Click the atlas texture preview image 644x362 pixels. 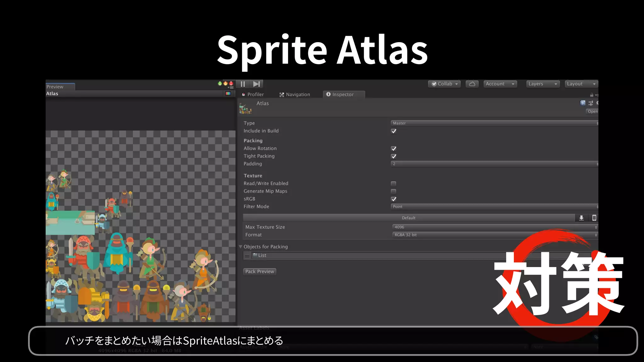(141, 226)
